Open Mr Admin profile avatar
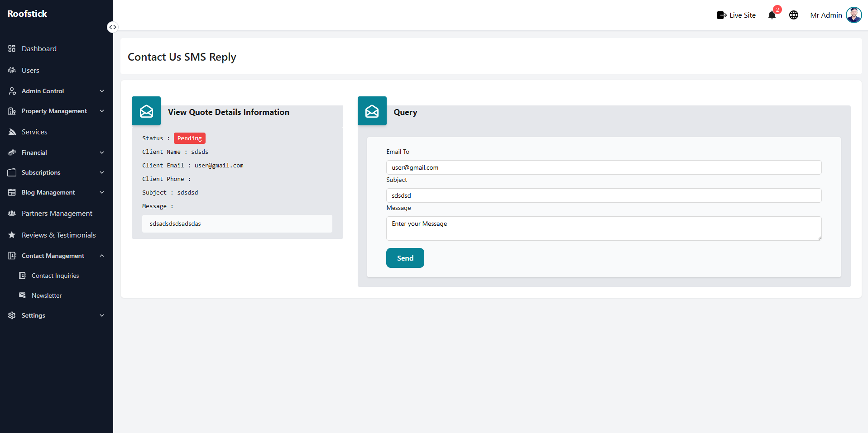The width and height of the screenshot is (868, 433). tap(854, 15)
